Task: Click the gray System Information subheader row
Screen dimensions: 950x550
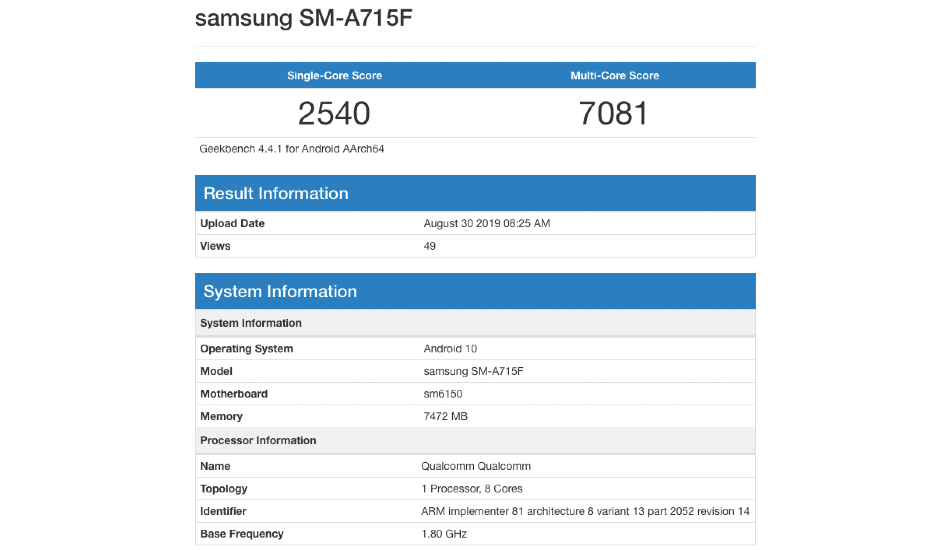Action: (x=475, y=323)
